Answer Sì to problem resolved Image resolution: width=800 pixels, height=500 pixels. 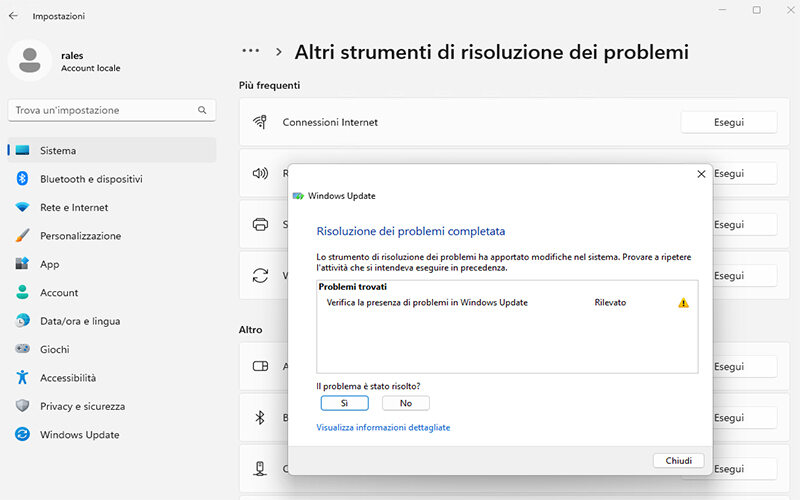[344, 403]
